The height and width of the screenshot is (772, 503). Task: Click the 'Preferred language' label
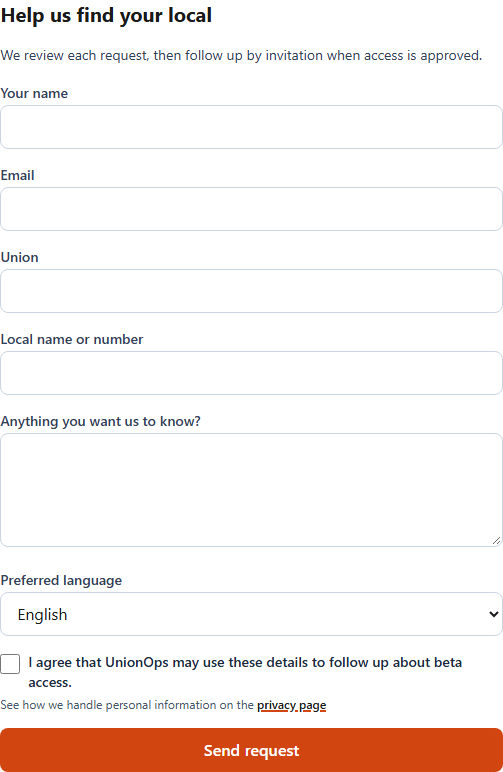pyautogui.click(x=61, y=580)
